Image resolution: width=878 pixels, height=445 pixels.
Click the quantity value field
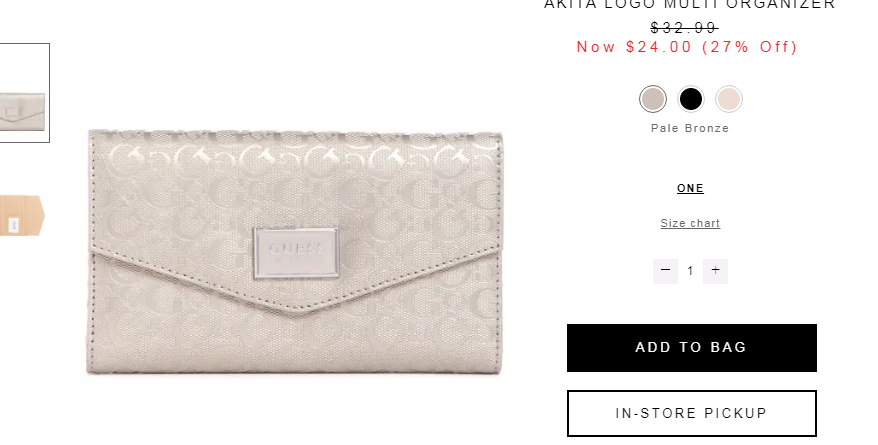pos(690,271)
